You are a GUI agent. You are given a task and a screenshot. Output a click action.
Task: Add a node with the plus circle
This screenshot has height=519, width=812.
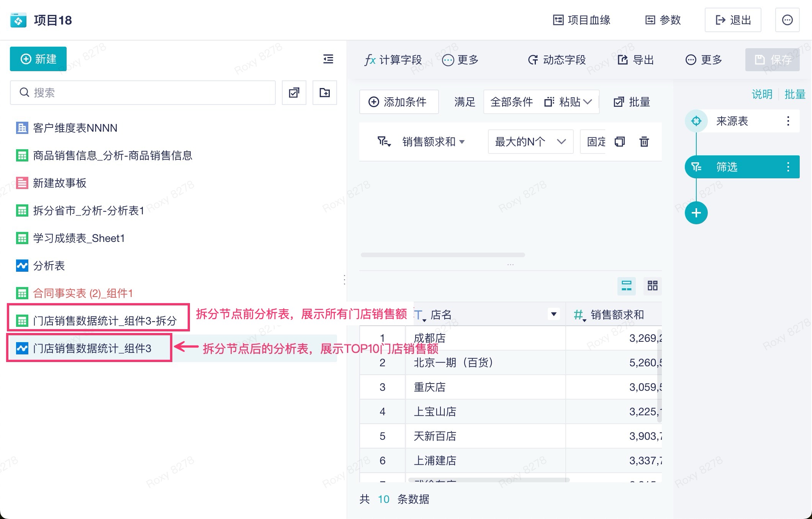point(696,213)
